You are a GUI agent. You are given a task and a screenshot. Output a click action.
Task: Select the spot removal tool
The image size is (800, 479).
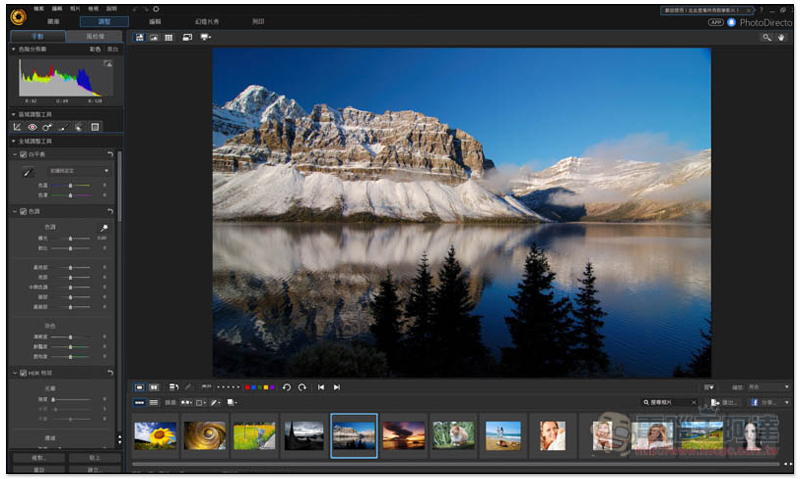pos(48,127)
